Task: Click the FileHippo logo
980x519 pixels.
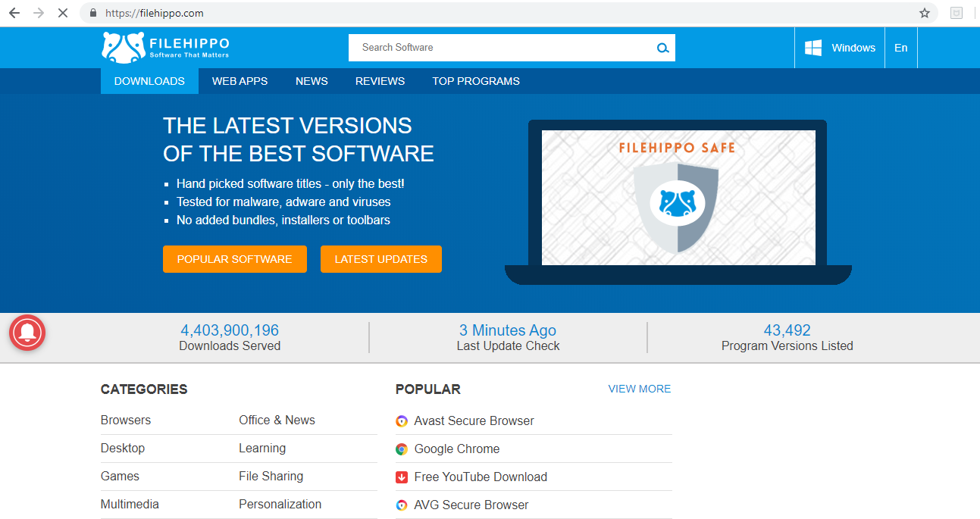Action: pyautogui.click(x=165, y=48)
